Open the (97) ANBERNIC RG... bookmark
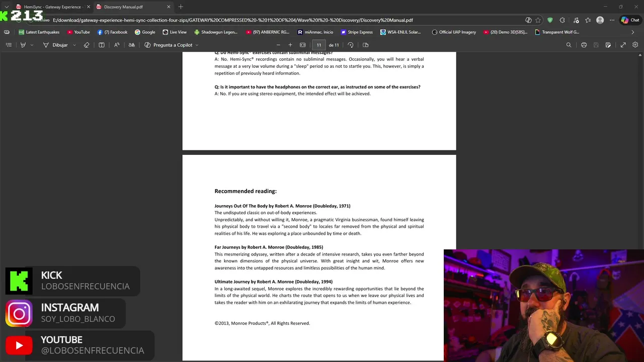The height and width of the screenshot is (362, 644). [x=268, y=32]
